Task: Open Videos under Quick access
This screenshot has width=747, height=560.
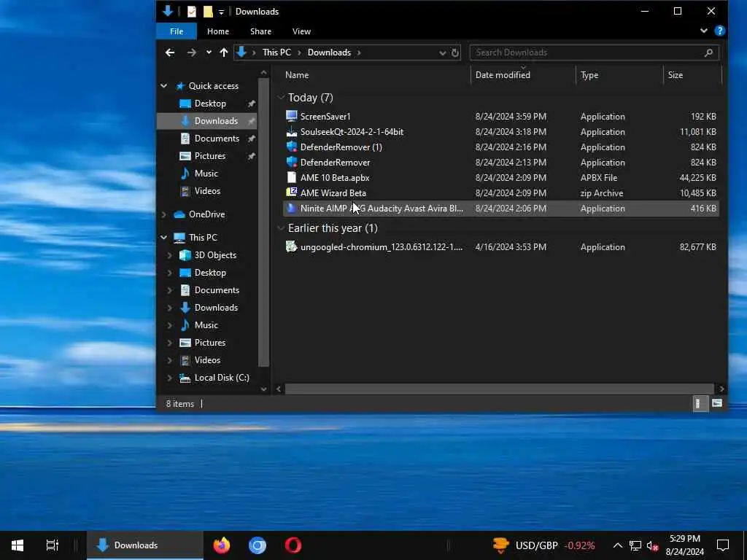Action: tap(207, 191)
